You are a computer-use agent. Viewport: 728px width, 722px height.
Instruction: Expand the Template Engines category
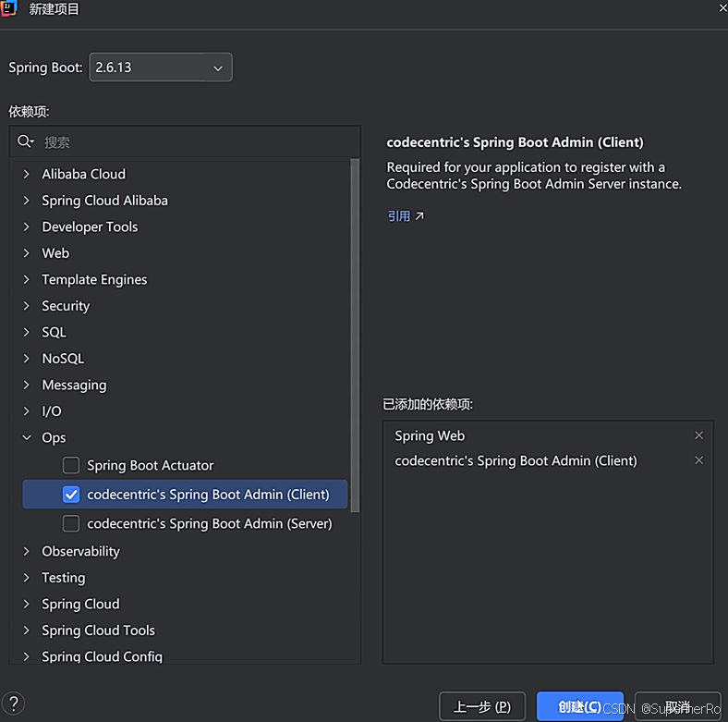pos(27,280)
